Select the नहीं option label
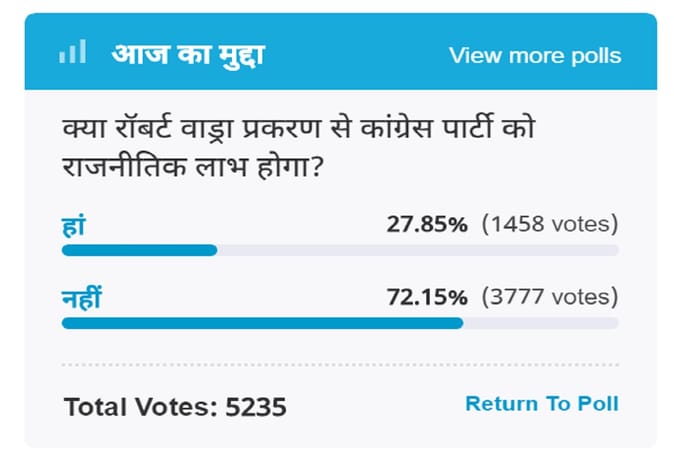The image size is (674, 455). [x=82, y=297]
